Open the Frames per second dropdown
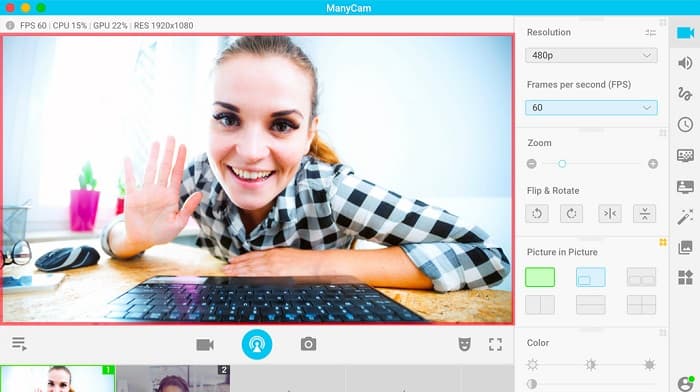 point(591,108)
